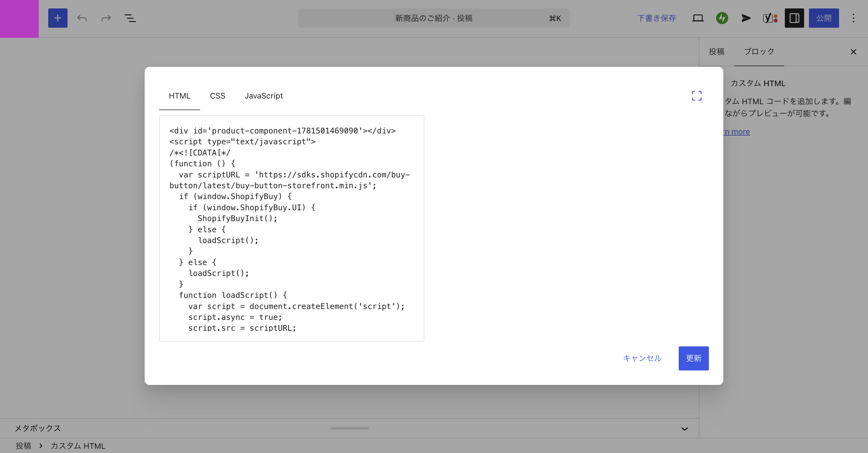
Task: Click the カスタム HTML breadcrumb
Action: (78, 446)
